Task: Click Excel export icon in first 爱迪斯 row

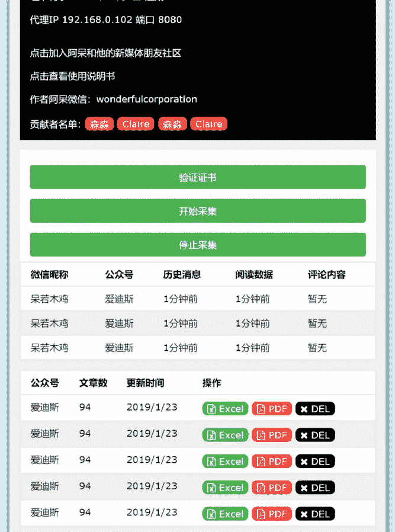Action: pyautogui.click(x=212, y=409)
